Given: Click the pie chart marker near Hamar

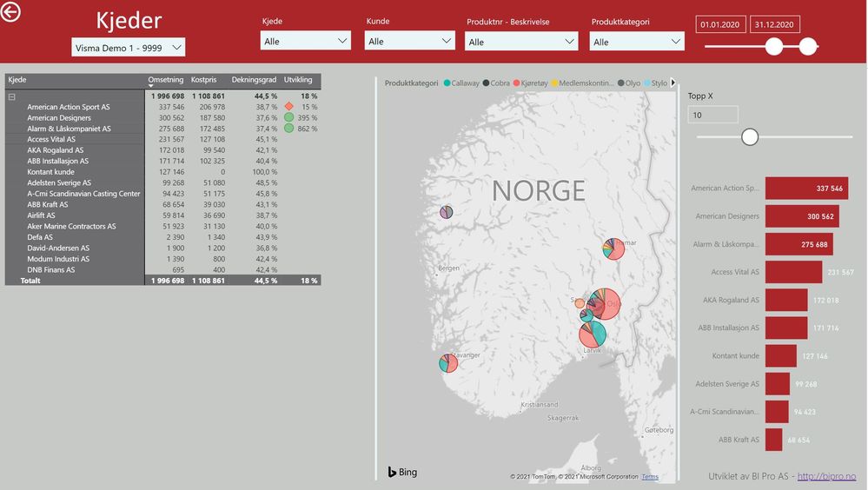Looking at the screenshot, I should [x=614, y=248].
